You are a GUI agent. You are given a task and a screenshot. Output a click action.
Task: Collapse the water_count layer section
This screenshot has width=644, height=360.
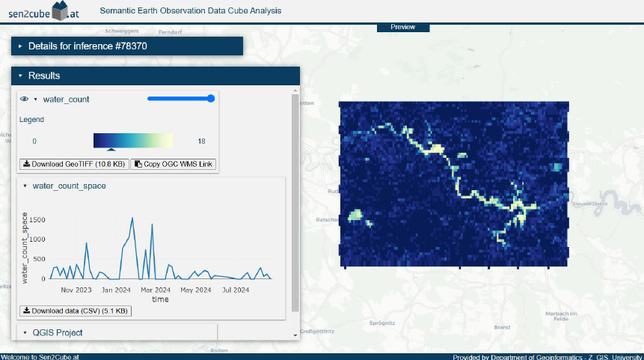(x=35, y=99)
